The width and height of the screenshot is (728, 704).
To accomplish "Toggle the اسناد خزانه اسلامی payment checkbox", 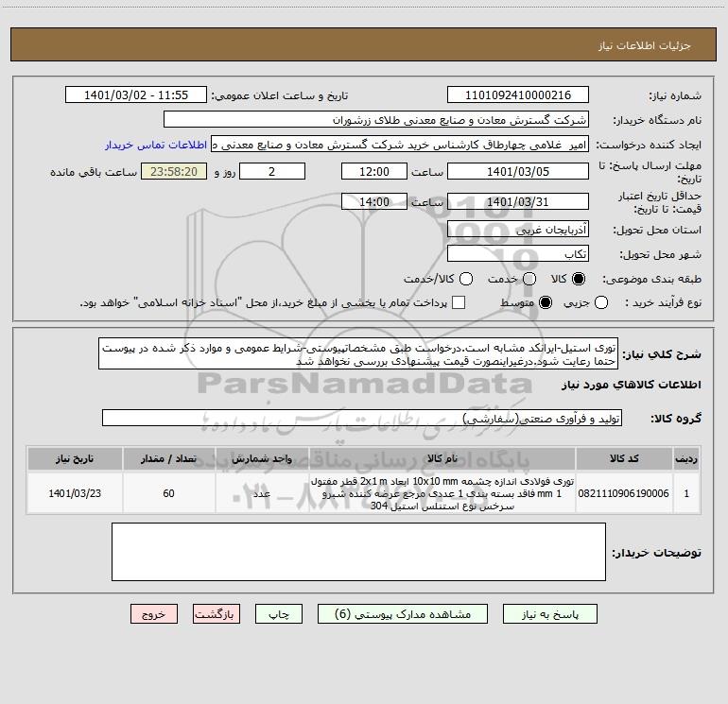I will (x=459, y=302).
